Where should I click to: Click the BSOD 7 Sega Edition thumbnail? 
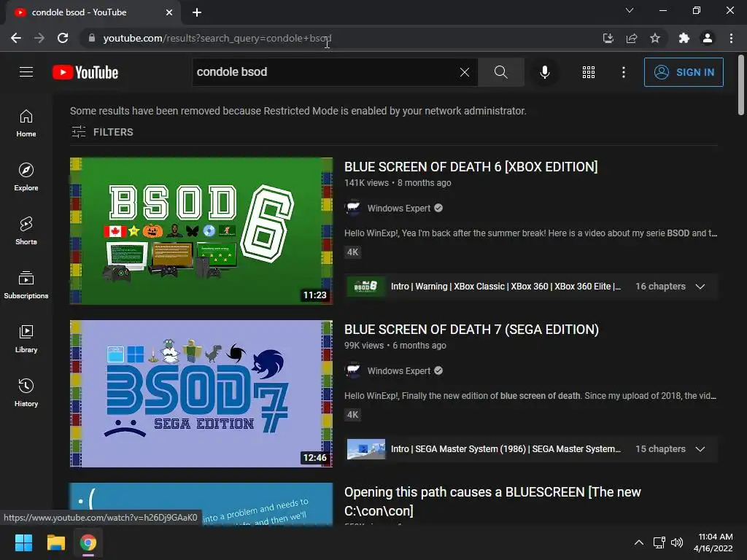(201, 393)
